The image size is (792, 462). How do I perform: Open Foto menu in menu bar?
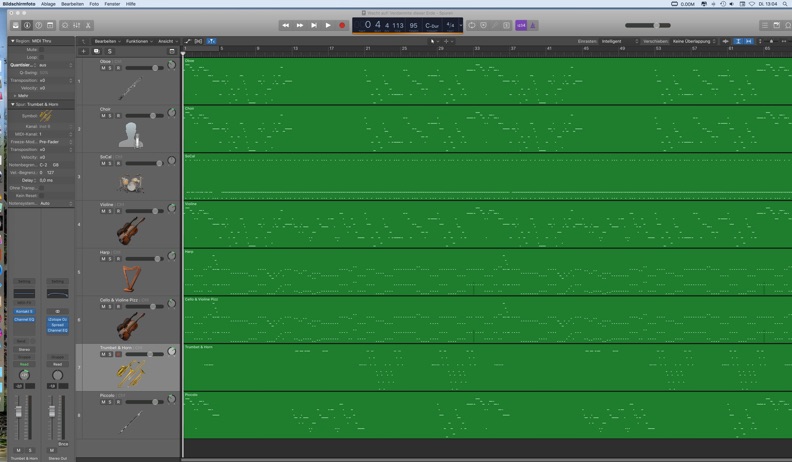[94, 4]
